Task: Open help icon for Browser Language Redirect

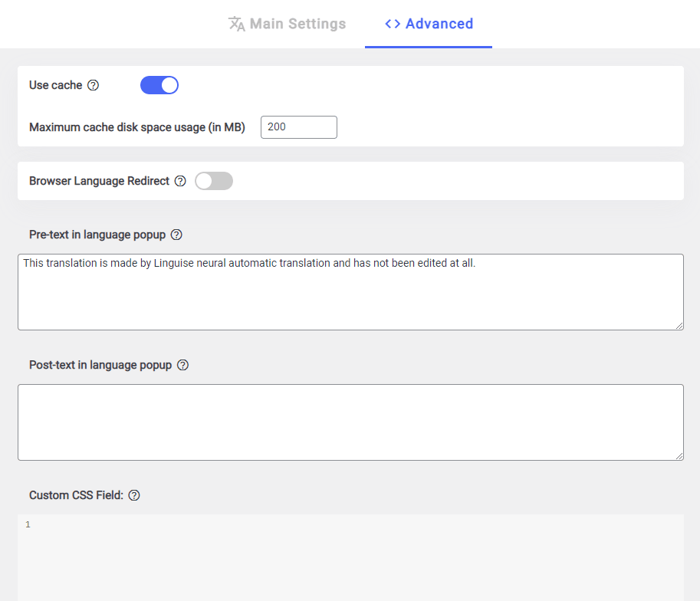Action: (180, 181)
